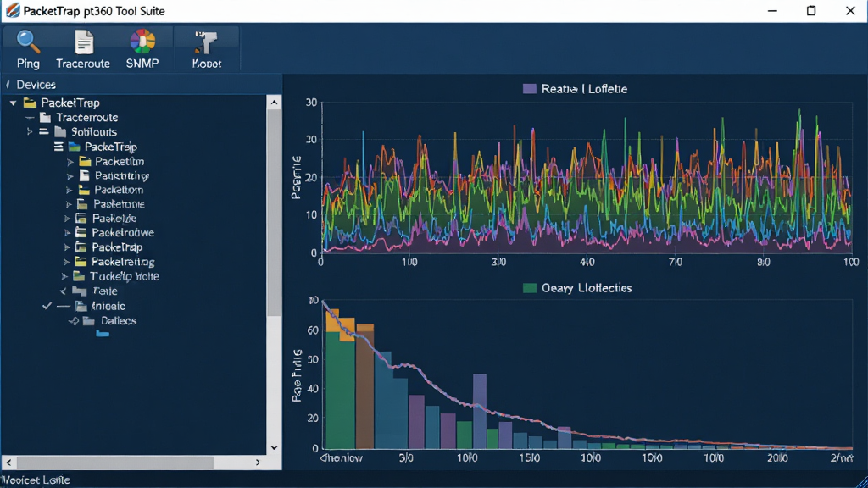The image size is (868, 488).
Task: Click the green legend swatch of bottom chart
Action: point(529,288)
